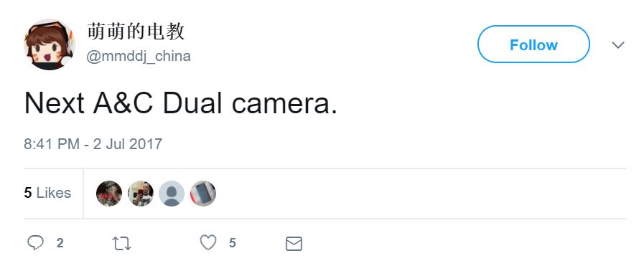Open the second liker's selfie avatar

140,193
